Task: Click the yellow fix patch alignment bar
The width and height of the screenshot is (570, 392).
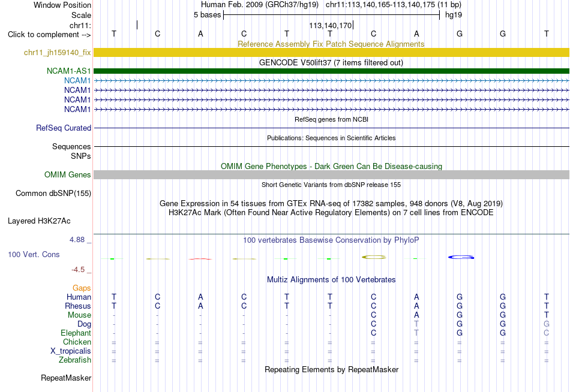Action: click(331, 52)
